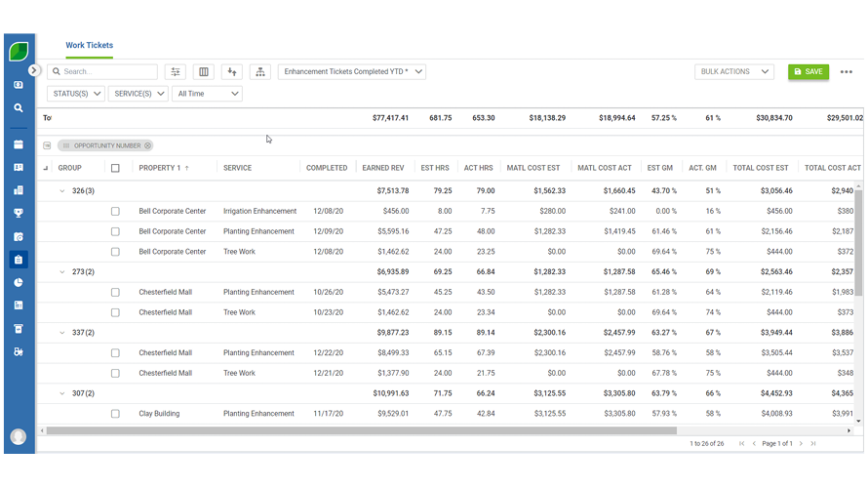Check Bell Corporate Center Planting Enhancement checkbox

click(x=115, y=231)
